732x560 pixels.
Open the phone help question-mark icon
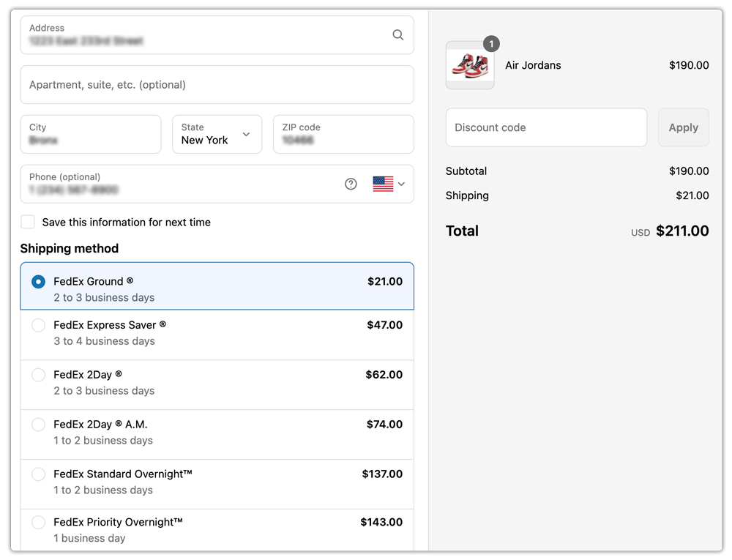point(351,184)
